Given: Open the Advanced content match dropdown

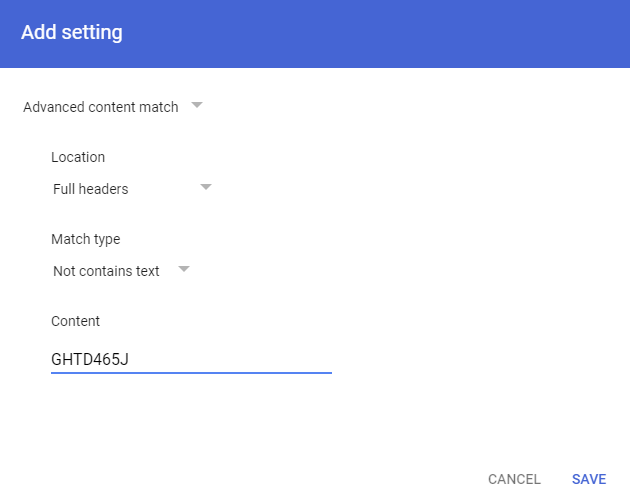Looking at the screenshot, I should point(112,107).
